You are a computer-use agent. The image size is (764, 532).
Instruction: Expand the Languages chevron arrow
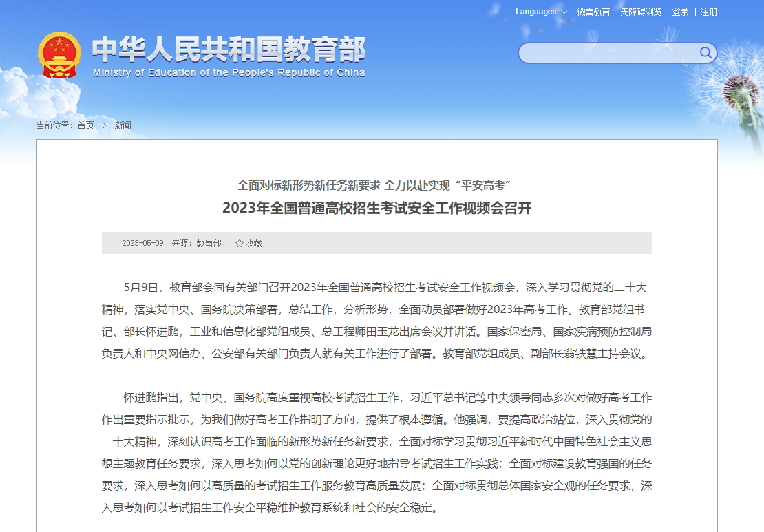(564, 12)
